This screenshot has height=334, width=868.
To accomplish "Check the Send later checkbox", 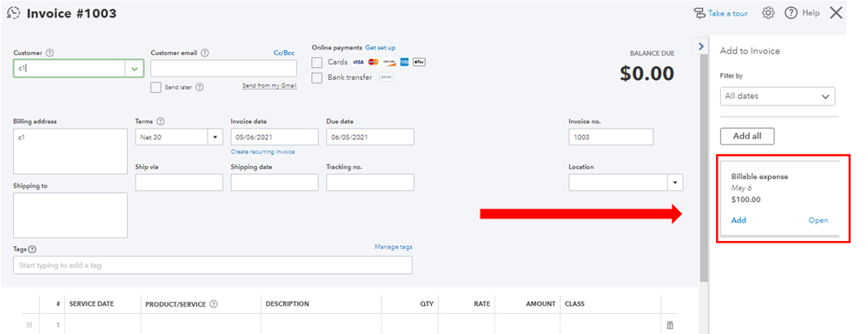I will 156,88.
